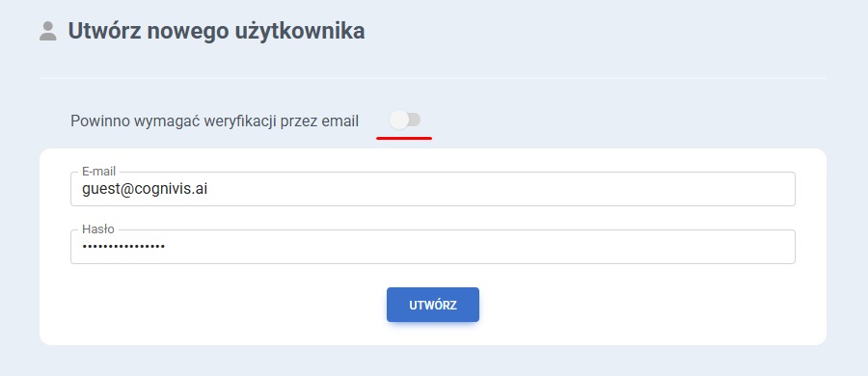Click the guest@cognivis.ai address text
Screen dimensions: 868x376
[x=145, y=189]
